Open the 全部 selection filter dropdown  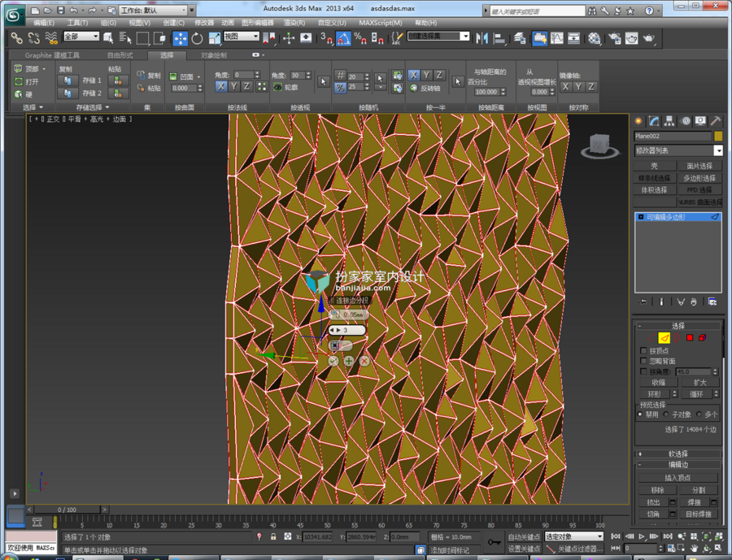(x=81, y=36)
